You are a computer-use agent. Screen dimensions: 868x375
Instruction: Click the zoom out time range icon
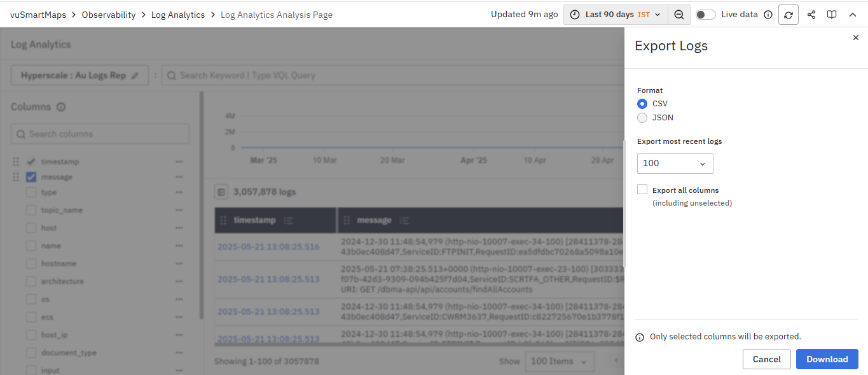(679, 15)
